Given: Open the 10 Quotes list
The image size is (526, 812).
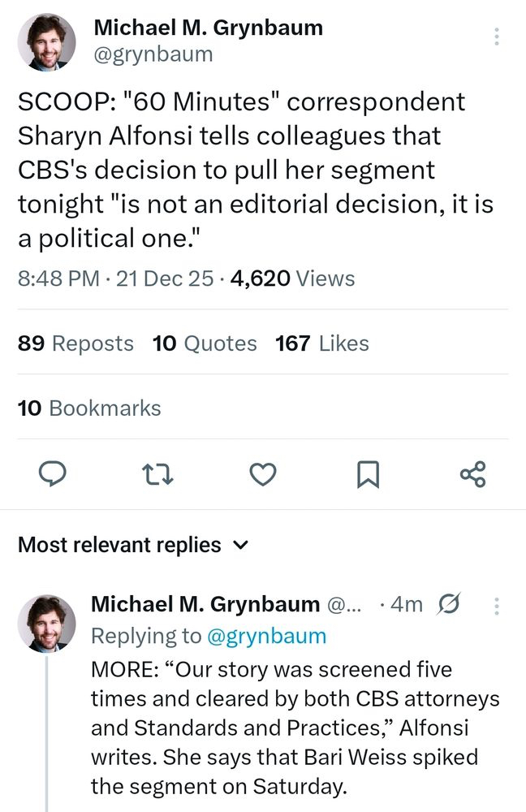Looking at the screenshot, I should click(205, 343).
